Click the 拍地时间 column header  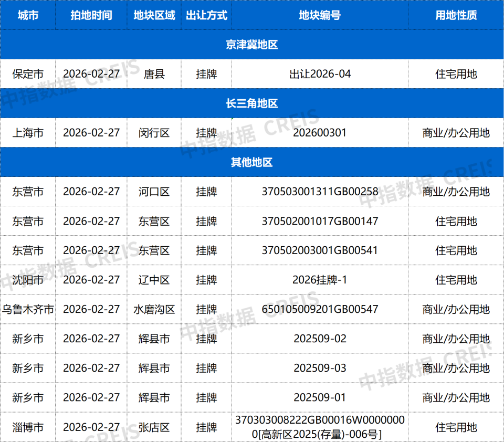[90, 16]
